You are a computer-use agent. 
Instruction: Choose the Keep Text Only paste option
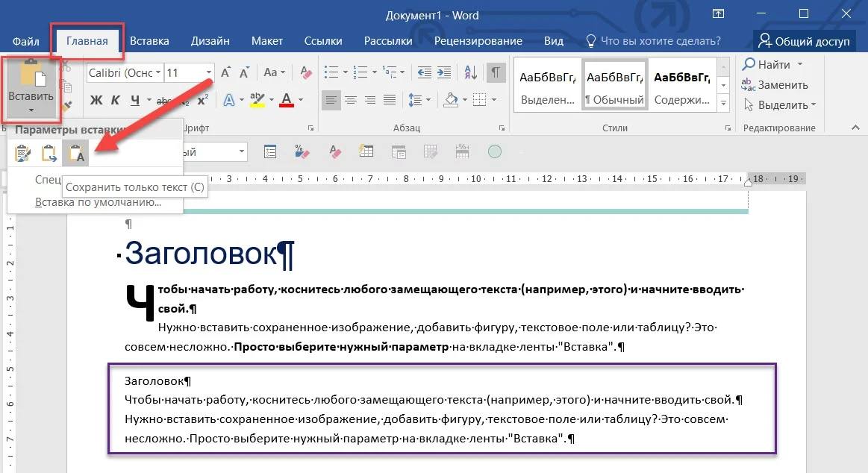[76, 153]
